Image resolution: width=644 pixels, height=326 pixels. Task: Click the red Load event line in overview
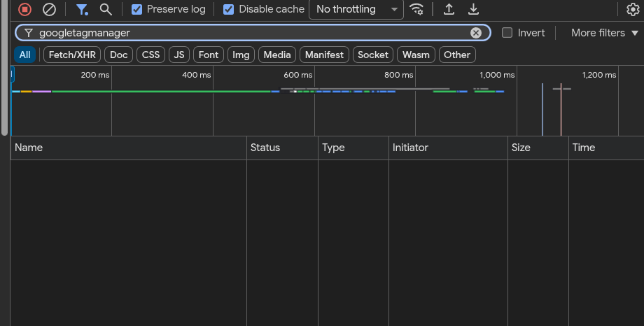click(x=561, y=109)
